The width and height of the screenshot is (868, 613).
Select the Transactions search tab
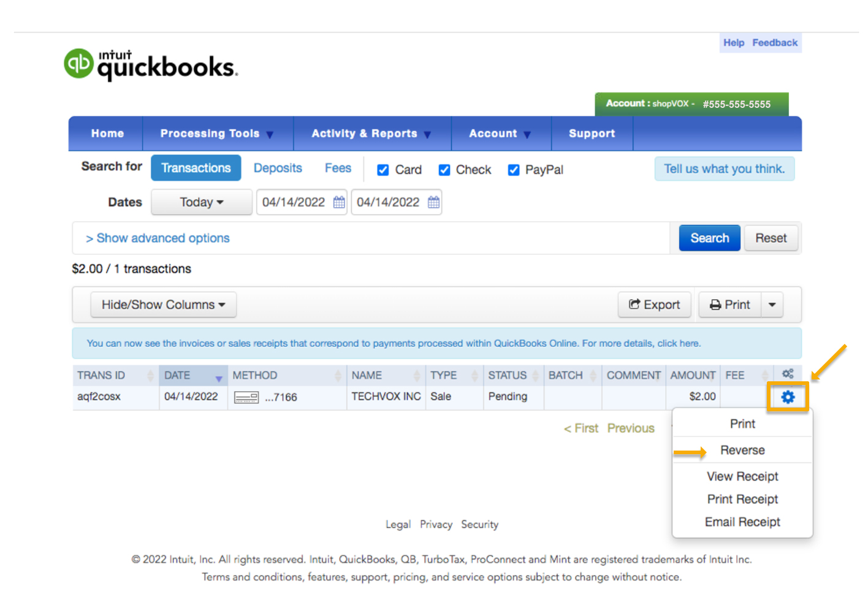point(196,168)
